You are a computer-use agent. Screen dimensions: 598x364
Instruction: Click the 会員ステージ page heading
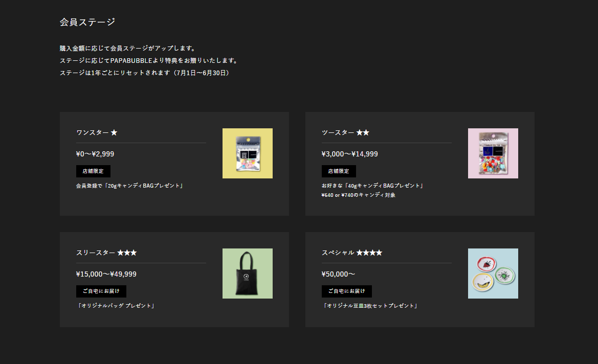coord(87,22)
